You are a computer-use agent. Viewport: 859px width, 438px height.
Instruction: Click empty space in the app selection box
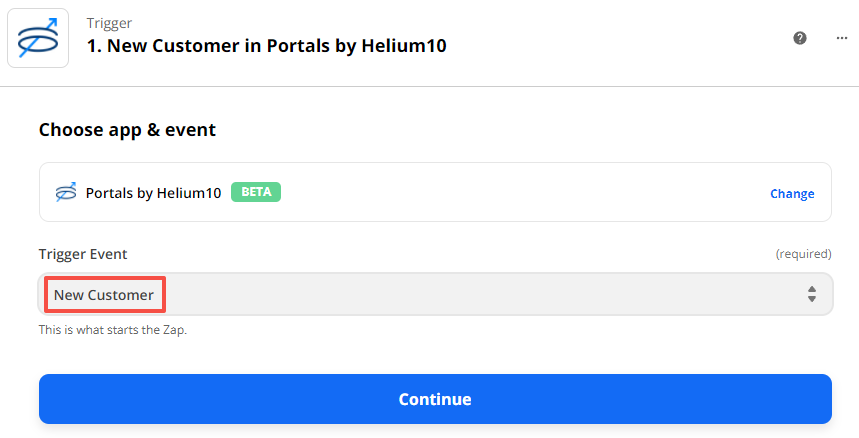point(520,192)
